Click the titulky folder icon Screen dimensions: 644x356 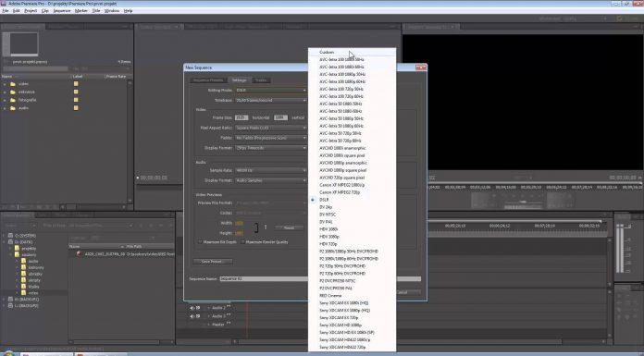(23, 287)
